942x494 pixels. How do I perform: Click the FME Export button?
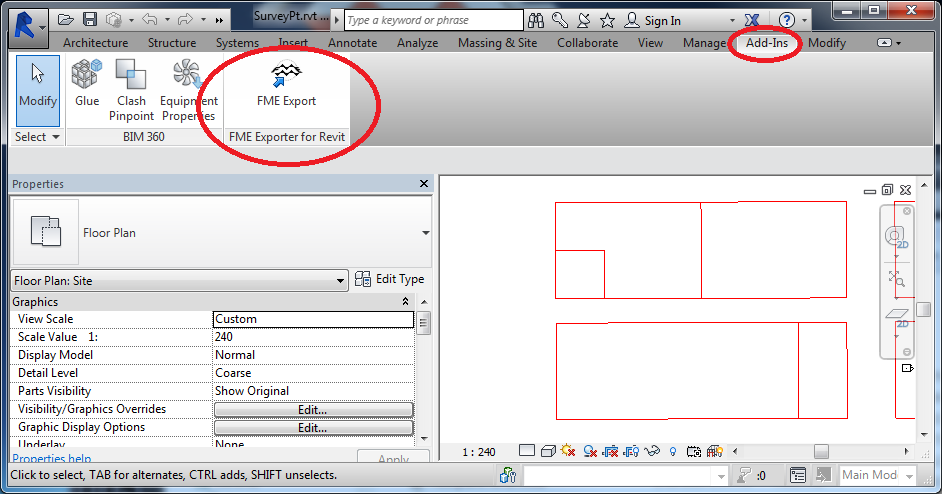(x=287, y=84)
